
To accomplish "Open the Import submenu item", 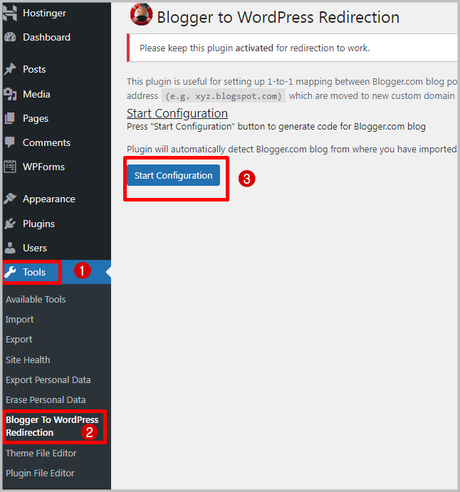I will coord(19,319).
